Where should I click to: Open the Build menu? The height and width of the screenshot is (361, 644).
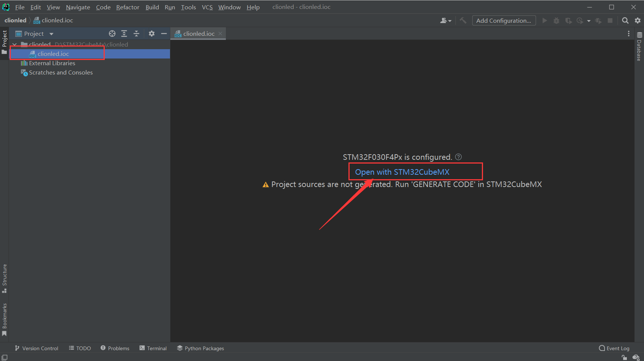click(152, 7)
